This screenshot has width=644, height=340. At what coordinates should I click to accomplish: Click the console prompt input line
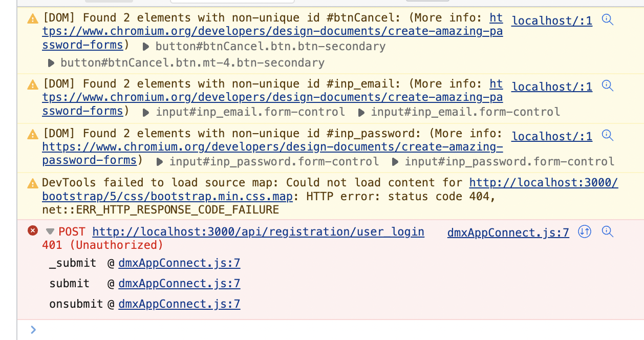333,330
